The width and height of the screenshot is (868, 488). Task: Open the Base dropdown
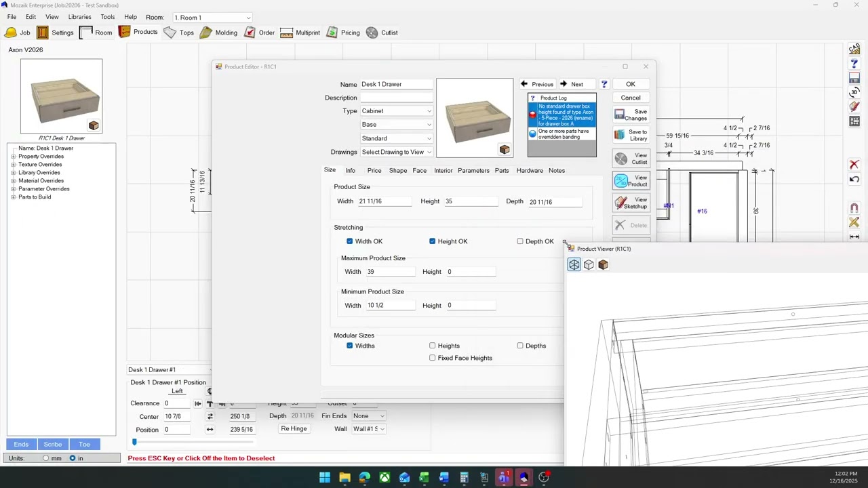(396, 125)
